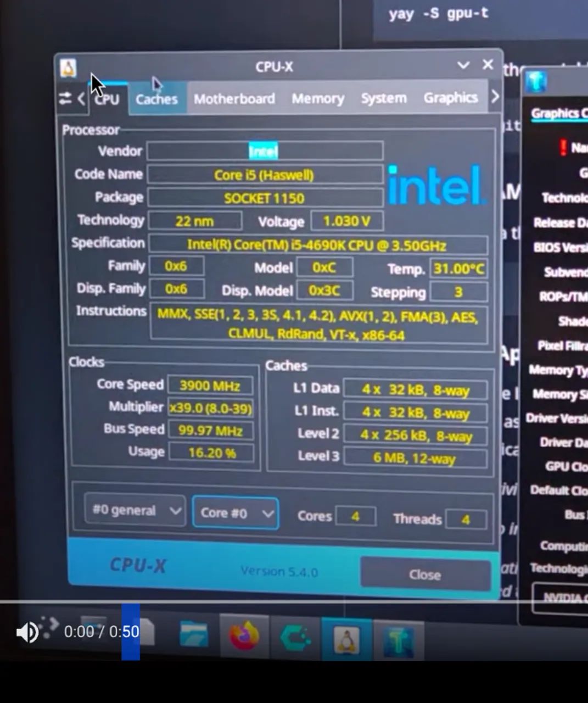This screenshot has height=703, width=588.
Task: Click the Voltage value "1.030 V"
Action: [x=347, y=221]
